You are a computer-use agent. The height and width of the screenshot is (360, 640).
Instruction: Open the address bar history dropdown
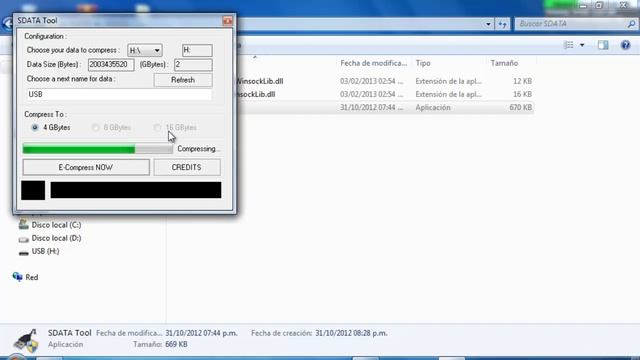coord(488,24)
